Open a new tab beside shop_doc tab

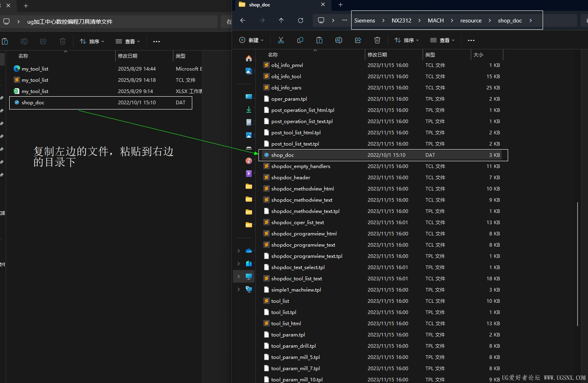[340, 5]
